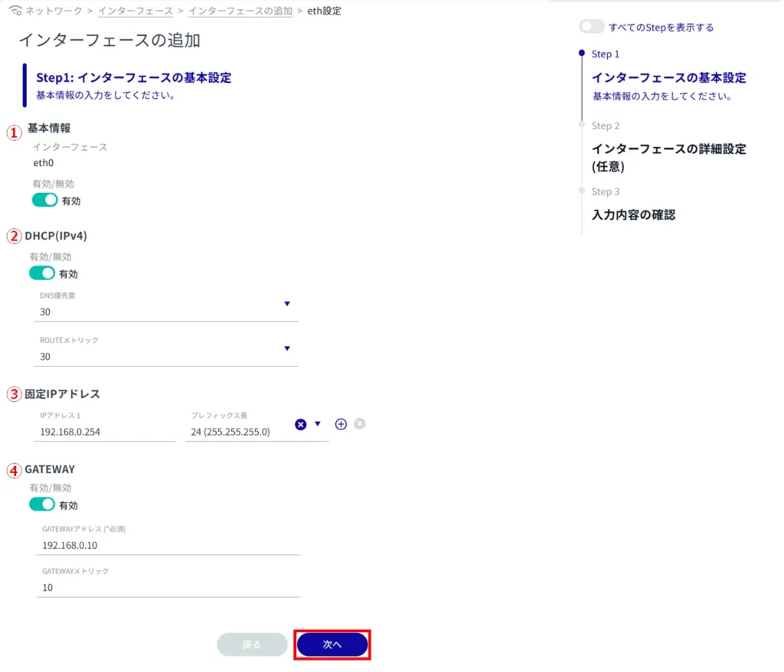Click the Step 2 bullet marker

pyautogui.click(x=582, y=125)
